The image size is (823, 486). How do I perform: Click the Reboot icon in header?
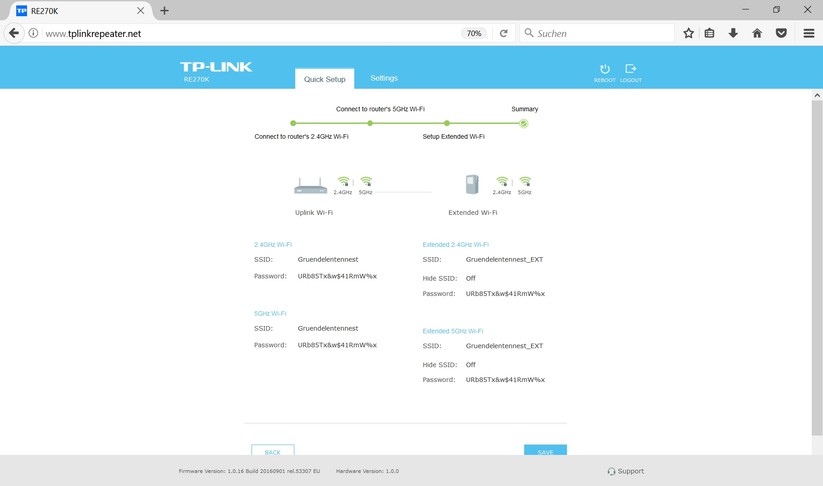[604, 70]
